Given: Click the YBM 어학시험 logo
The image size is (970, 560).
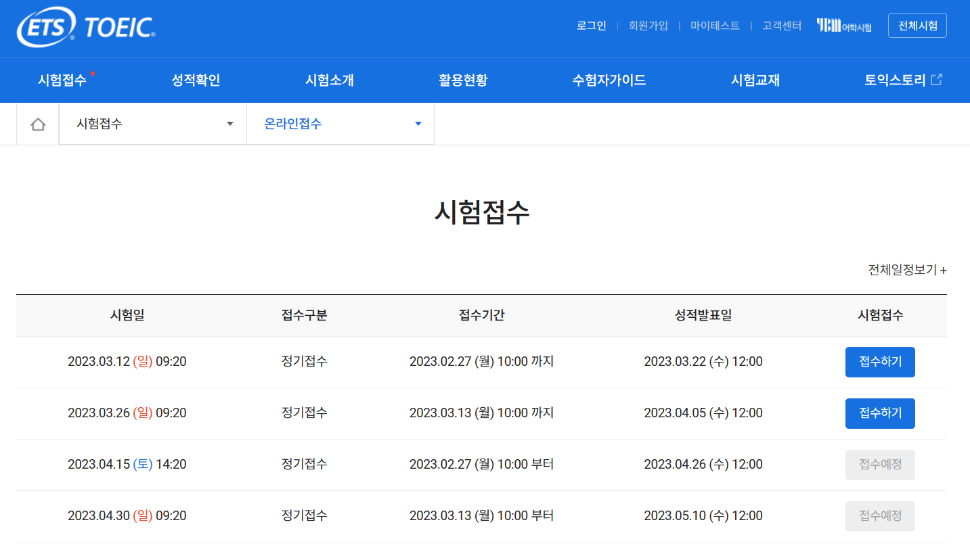Looking at the screenshot, I should (843, 25).
